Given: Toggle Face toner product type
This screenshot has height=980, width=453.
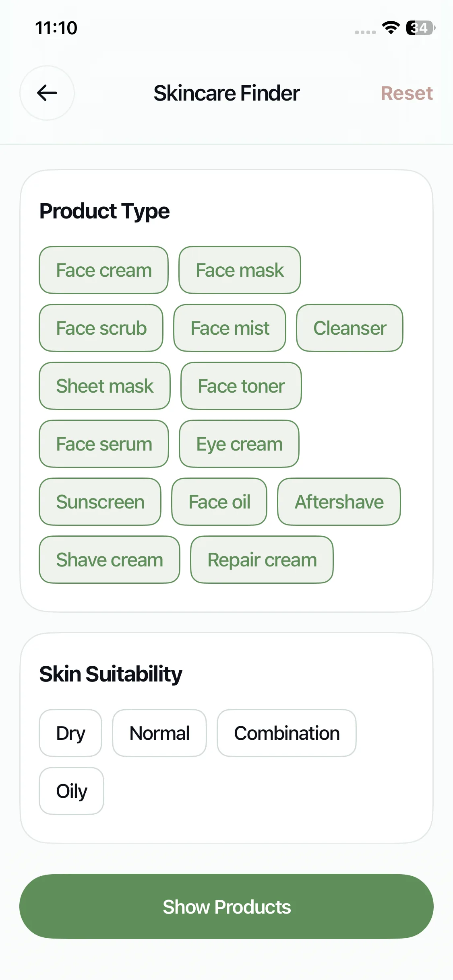Looking at the screenshot, I should [241, 386].
